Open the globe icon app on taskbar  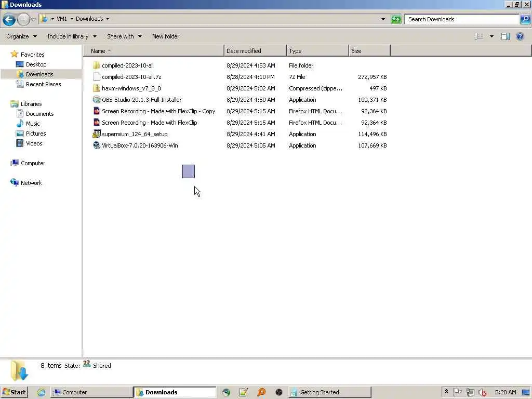tap(226, 392)
